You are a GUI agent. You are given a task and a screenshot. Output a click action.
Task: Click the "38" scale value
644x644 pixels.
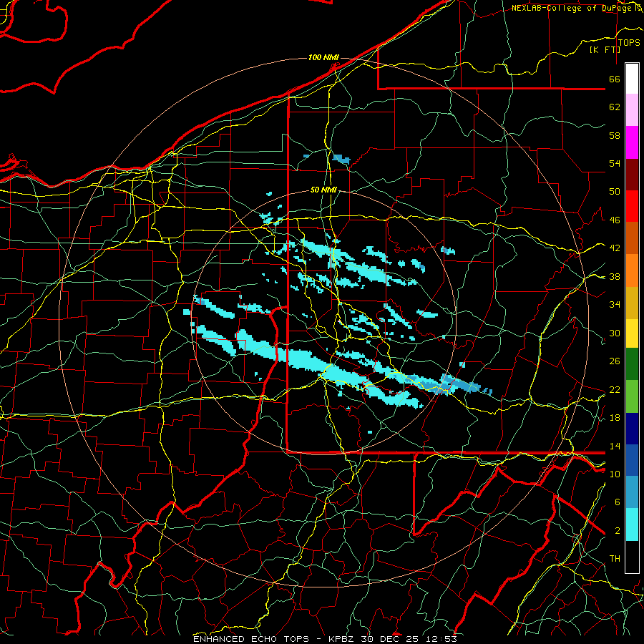pos(615,276)
